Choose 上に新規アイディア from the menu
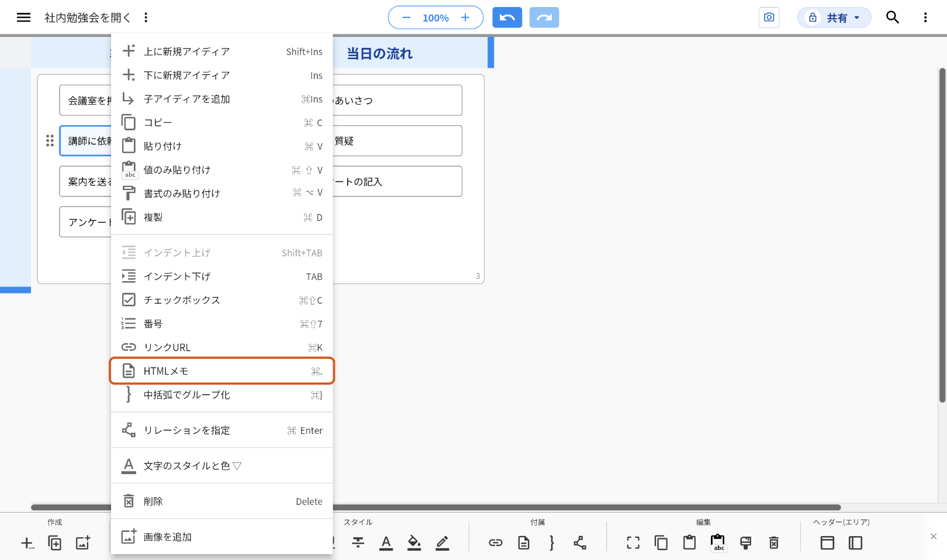The height and width of the screenshot is (560, 947). click(222, 51)
